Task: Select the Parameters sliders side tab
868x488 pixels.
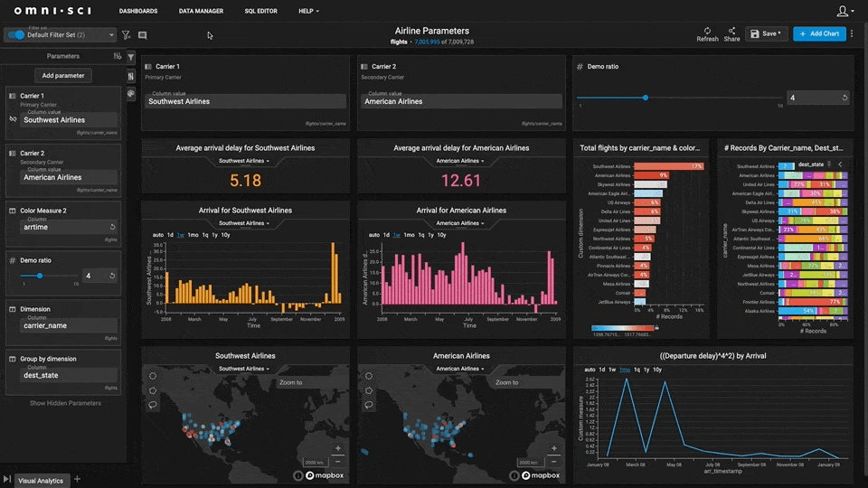Action: (x=130, y=76)
